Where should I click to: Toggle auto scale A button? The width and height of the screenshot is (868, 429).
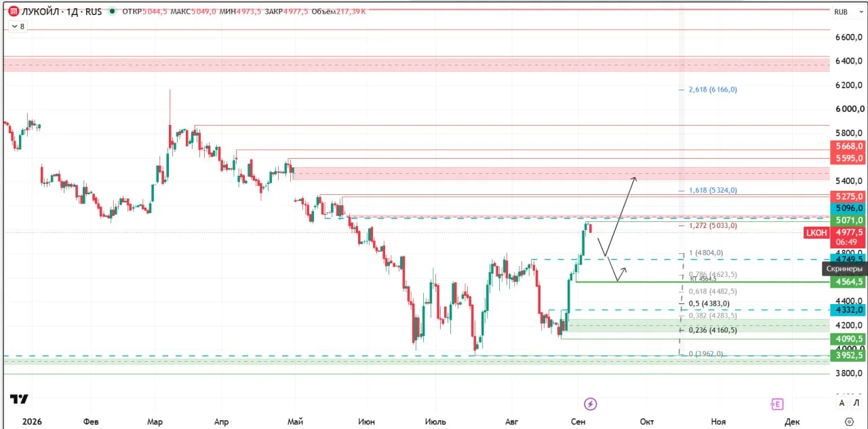pos(842,403)
